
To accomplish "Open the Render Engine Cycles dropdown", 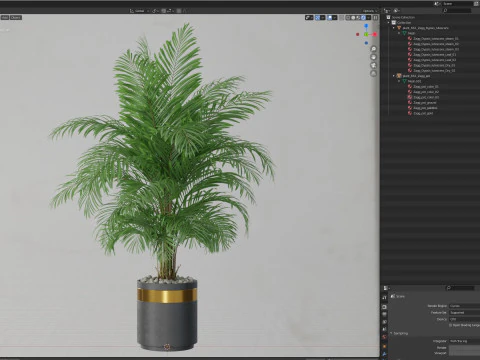I will pyautogui.click(x=465, y=306).
